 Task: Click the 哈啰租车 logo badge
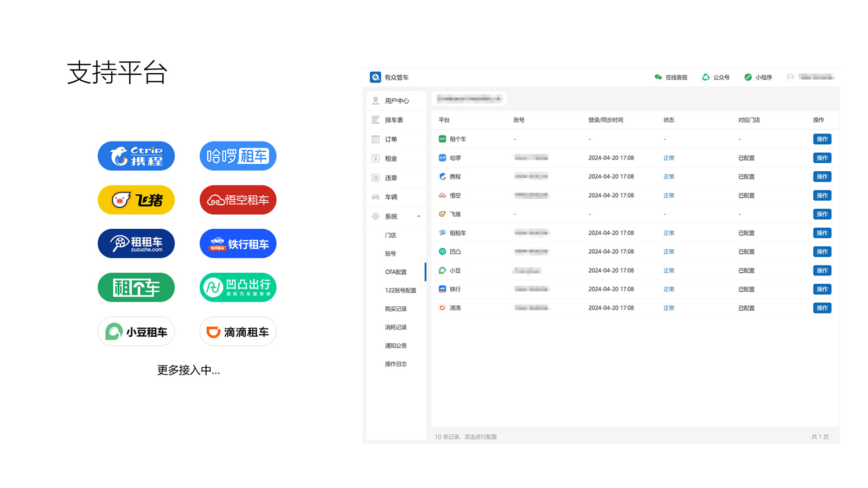click(238, 156)
